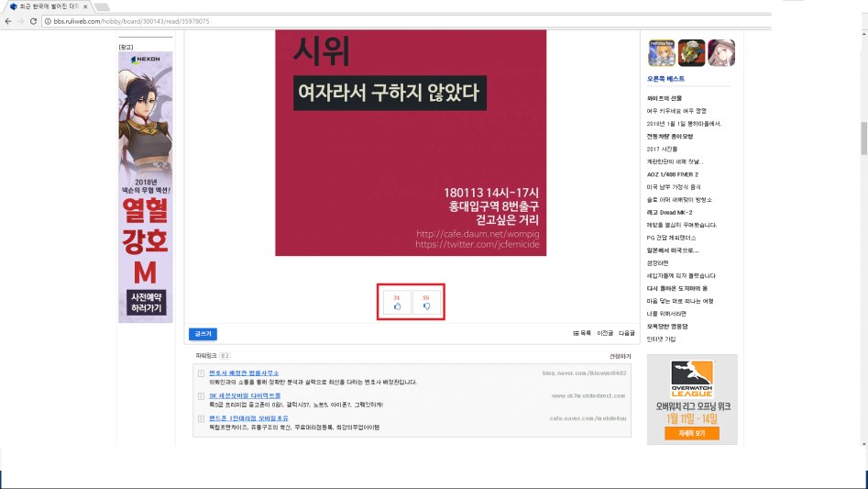Open the '일본에서 미국으로...' best post
The width and height of the screenshot is (868, 489).
pos(673,250)
